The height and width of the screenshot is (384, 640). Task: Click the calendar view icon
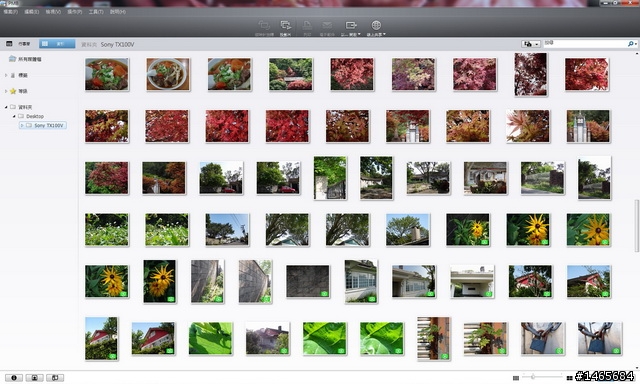click(x=9, y=44)
